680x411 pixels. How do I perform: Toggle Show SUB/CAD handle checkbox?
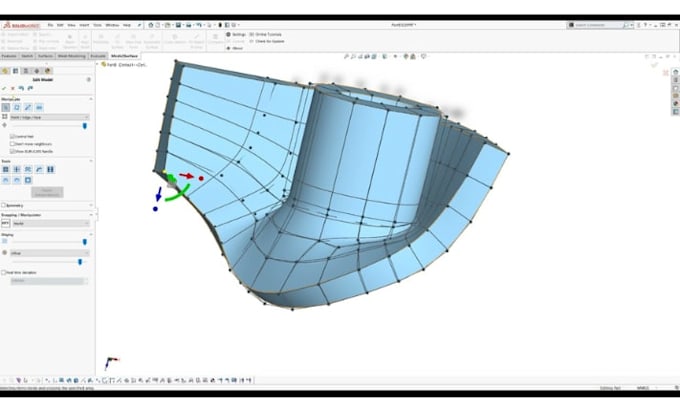tap(12, 151)
